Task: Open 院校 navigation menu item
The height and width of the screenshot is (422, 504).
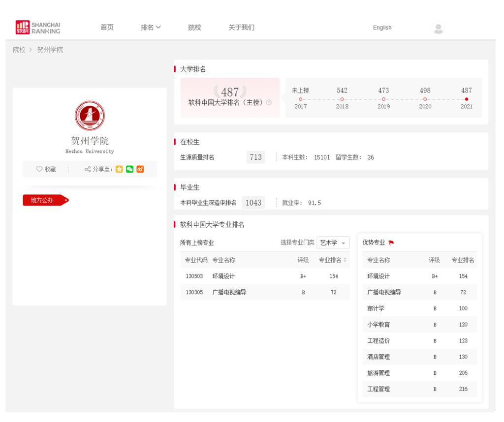Action: (194, 28)
